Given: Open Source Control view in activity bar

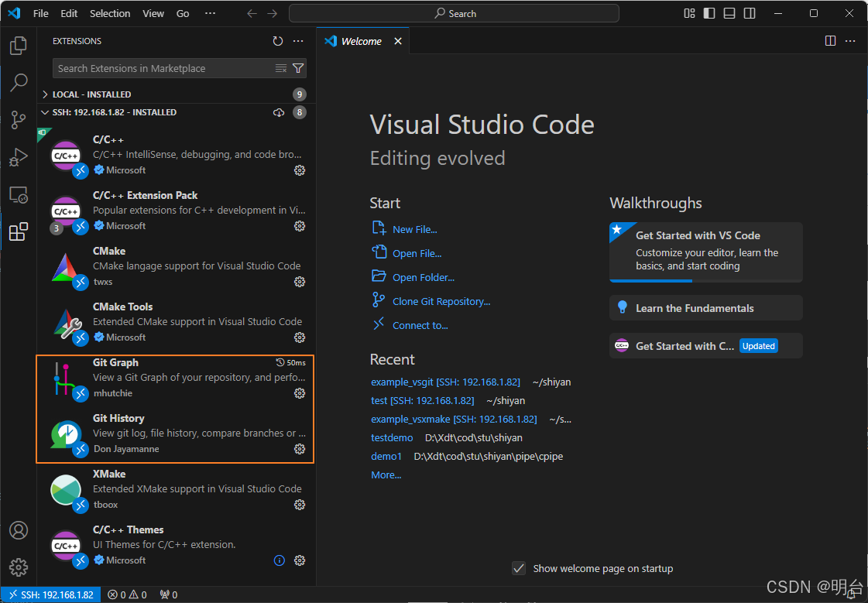Looking at the screenshot, I should (19, 120).
